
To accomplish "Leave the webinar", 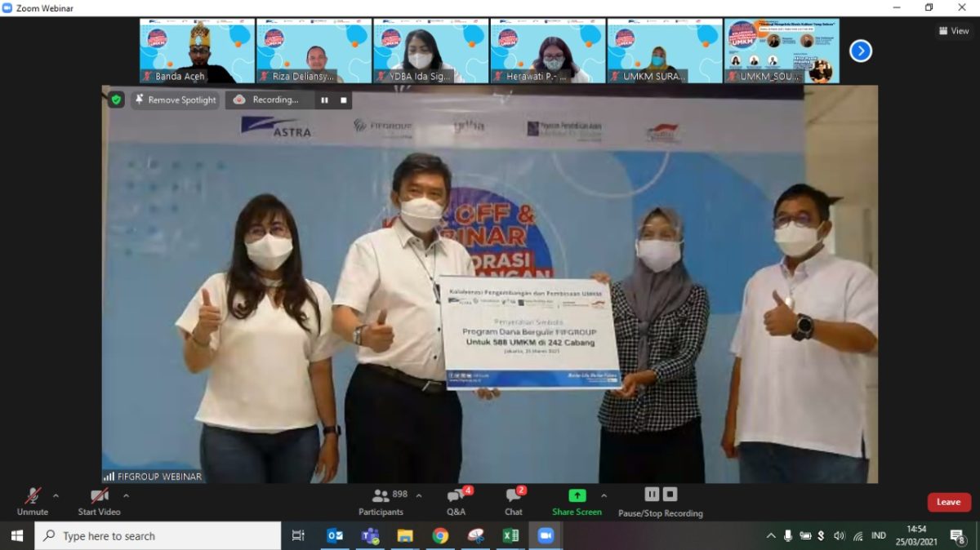I will click(x=948, y=502).
